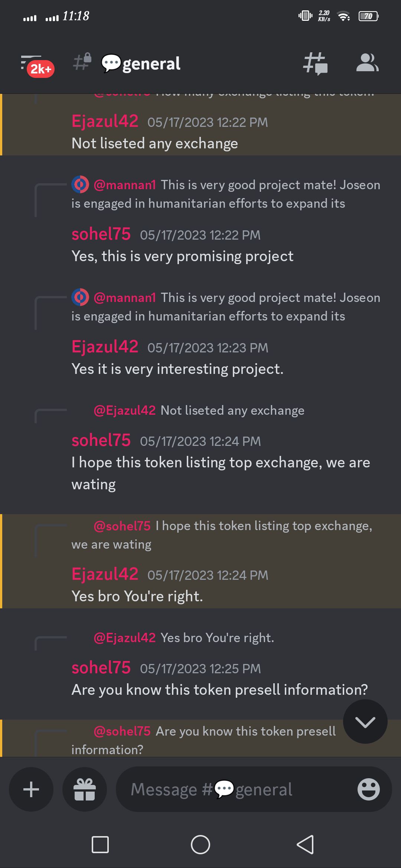Open the gift icon button

coord(85,789)
